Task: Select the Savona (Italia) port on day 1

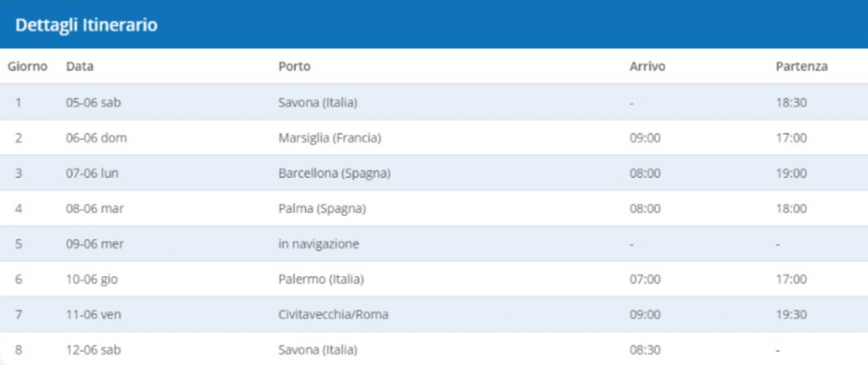Action: [x=318, y=102]
